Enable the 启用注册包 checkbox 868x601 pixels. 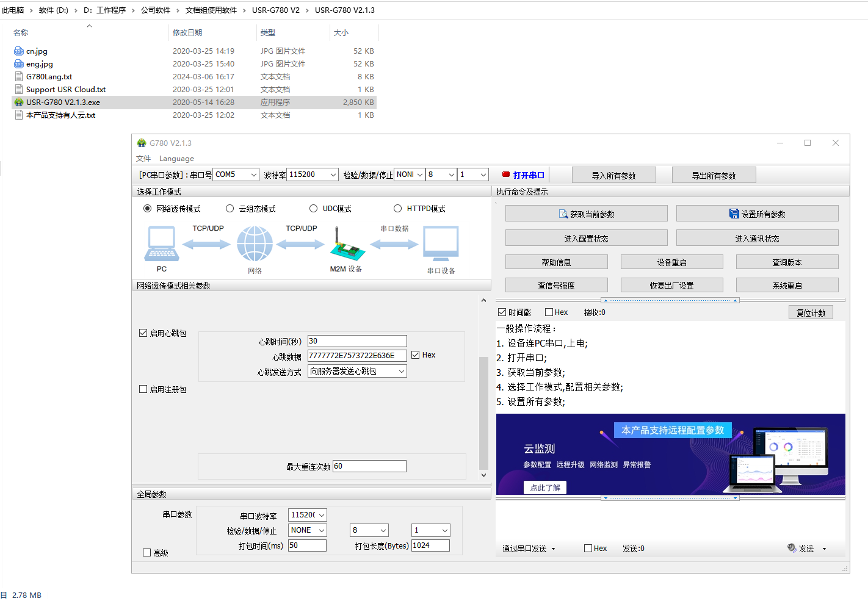143,389
